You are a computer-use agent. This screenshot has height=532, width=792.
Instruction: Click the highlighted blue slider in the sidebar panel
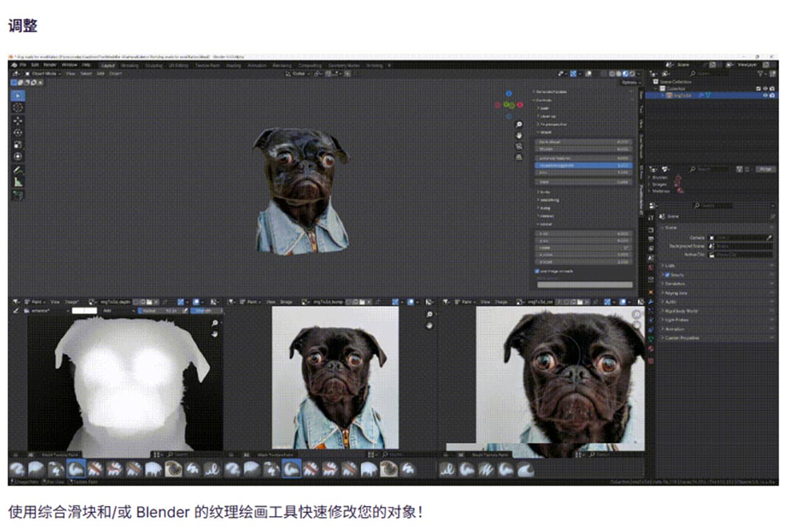pyautogui.click(x=583, y=165)
